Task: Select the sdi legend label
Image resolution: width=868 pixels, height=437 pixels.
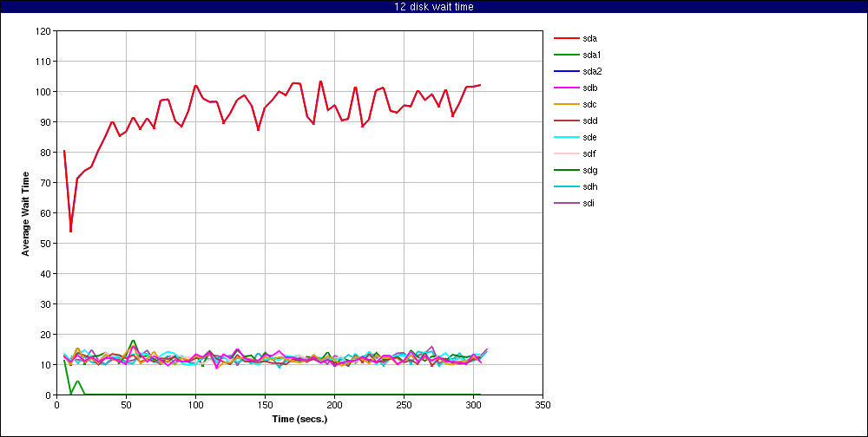Action: [589, 203]
